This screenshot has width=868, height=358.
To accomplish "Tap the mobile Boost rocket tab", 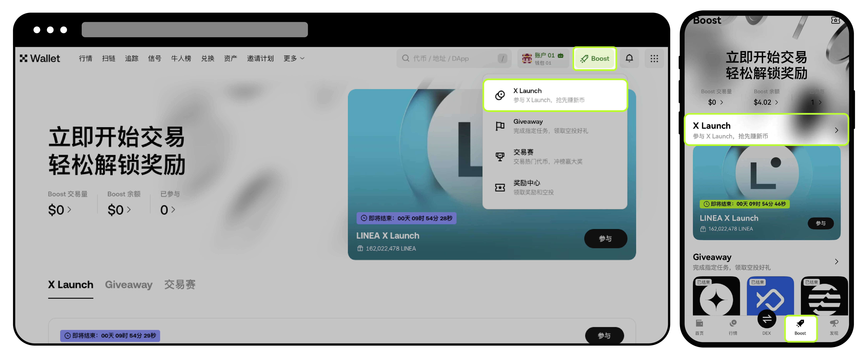I will coord(800,328).
